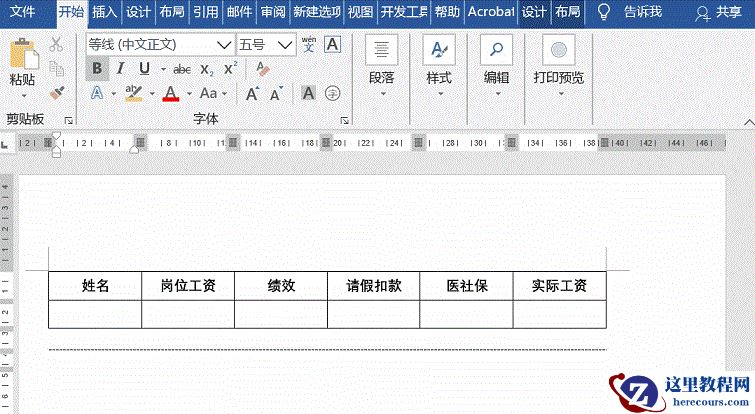
Task: Apply text highlight color marker
Action: 133,93
